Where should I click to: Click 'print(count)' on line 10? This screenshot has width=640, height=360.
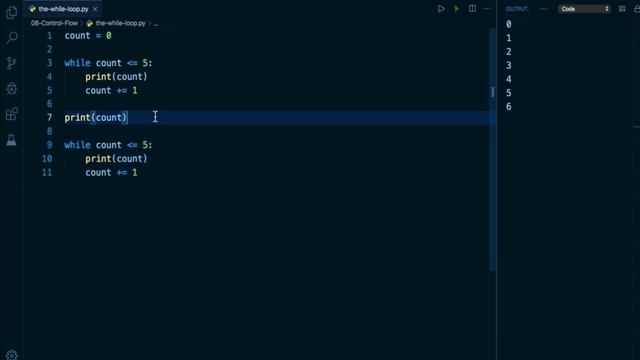tap(116, 159)
